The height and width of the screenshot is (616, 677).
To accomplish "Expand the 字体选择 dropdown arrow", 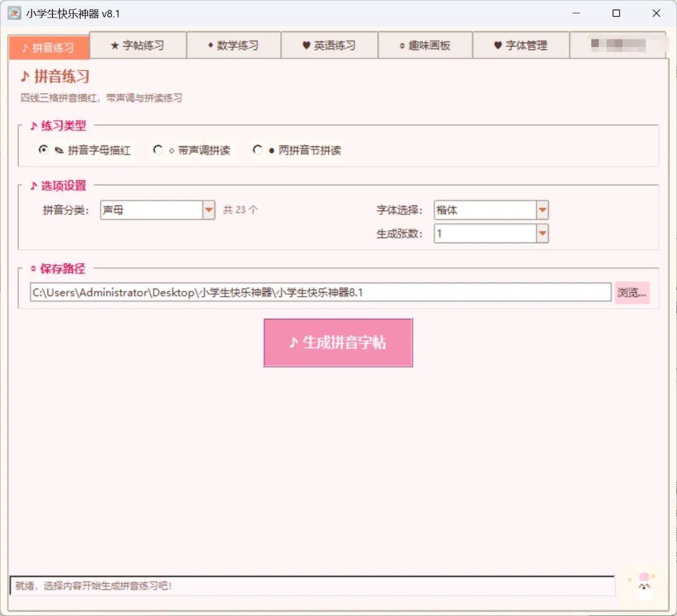I will (x=542, y=210).
